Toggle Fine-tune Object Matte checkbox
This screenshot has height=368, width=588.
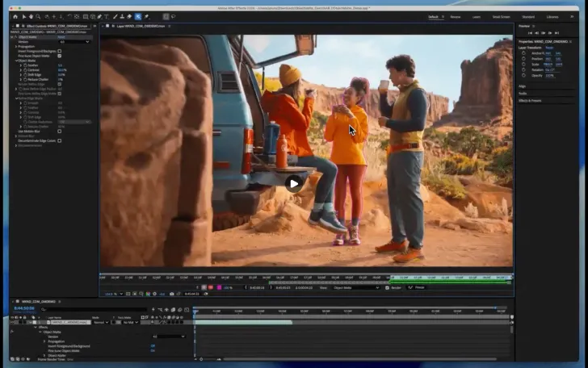tap(60, 56)
